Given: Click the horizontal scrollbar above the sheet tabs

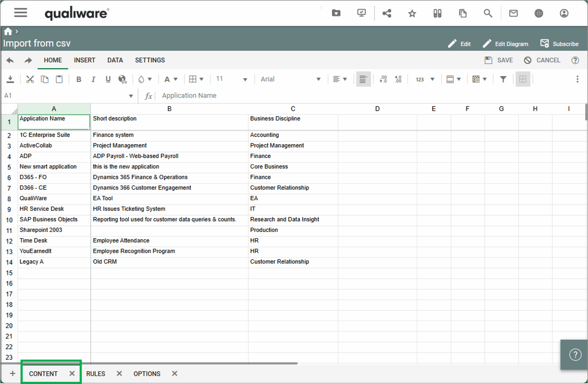Looking at the screenshot, I should click(x=150, y=363).
